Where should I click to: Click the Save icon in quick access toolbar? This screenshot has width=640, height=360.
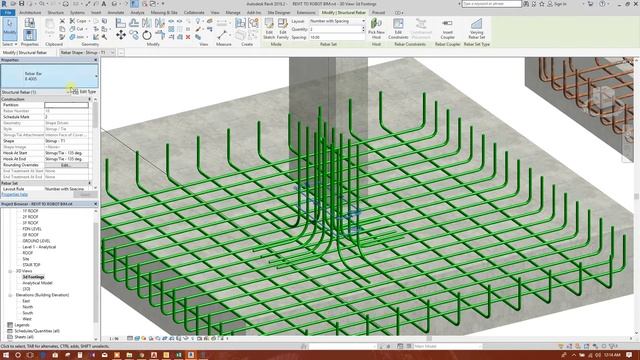coord(22,4)
